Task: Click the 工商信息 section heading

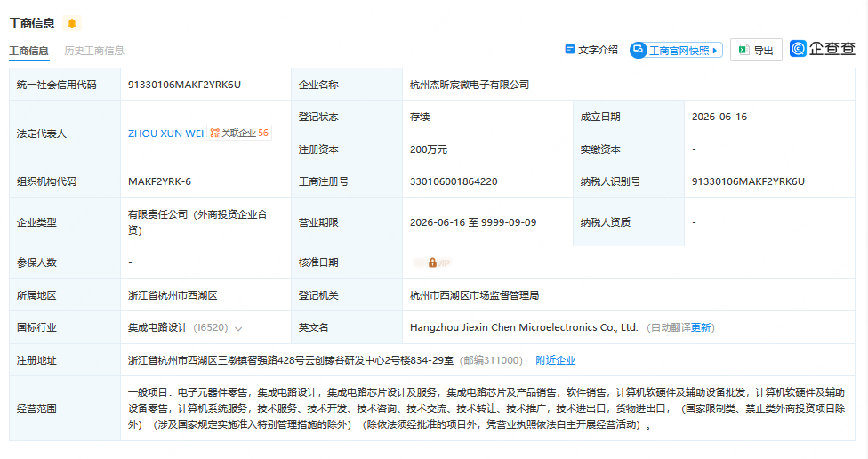Action: (31, 23)
